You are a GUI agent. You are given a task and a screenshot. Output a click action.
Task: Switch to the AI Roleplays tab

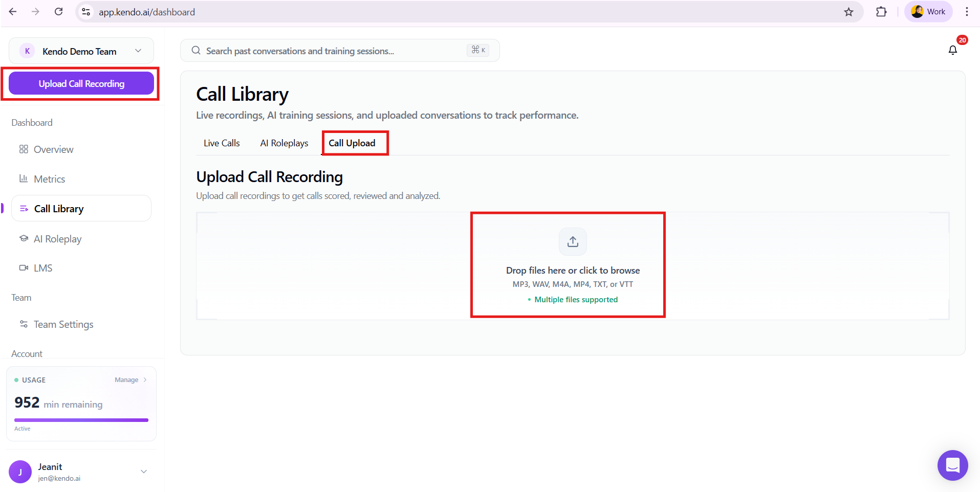pyautogui.click(x=284, y=143)
